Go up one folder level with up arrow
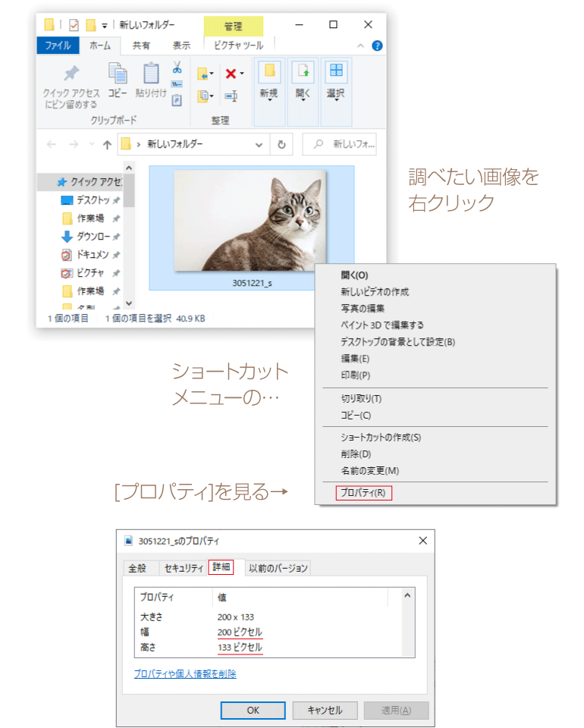The height and width of the screenshot is (728, 584). click(107, 144)
